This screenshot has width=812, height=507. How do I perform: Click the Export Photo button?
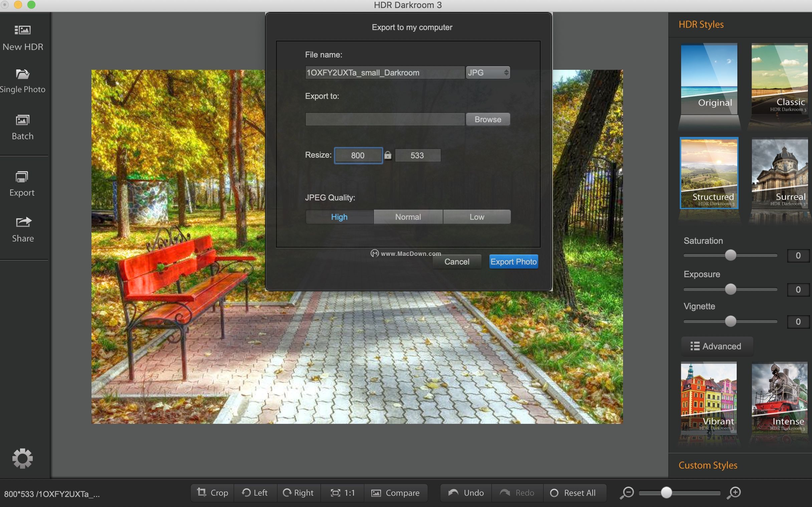(x=514, y=262)
